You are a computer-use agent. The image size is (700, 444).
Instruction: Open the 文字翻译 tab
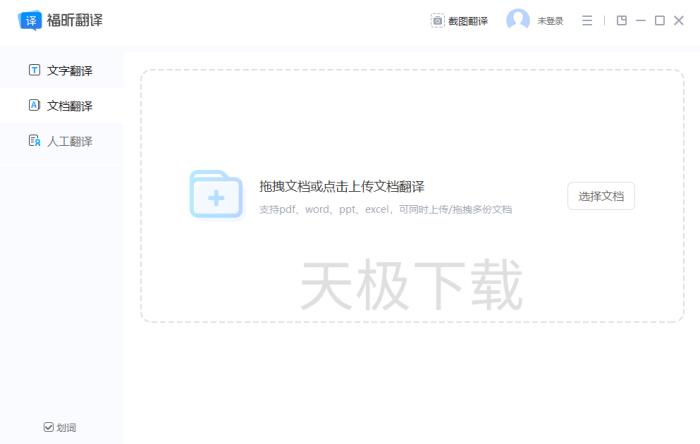70,70
